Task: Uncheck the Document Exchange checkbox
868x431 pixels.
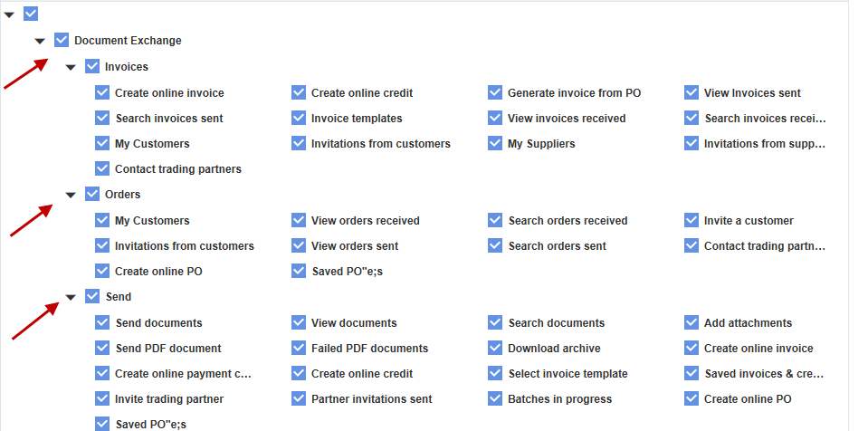Action: click(x=62, y=40)
